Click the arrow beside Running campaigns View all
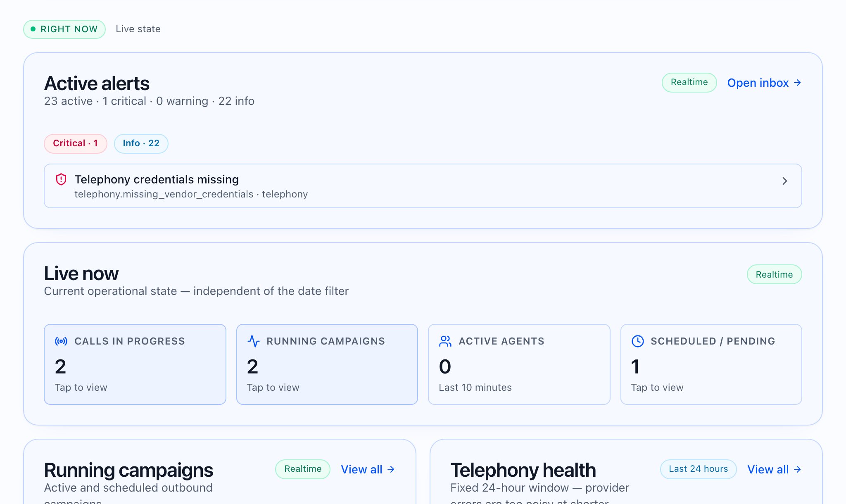The image size is (846, 504). (391, 469)
